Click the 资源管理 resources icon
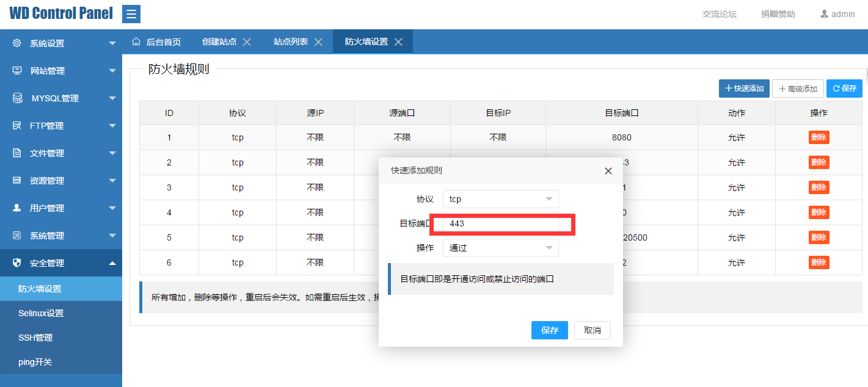The image size is (868, 387). tap(18, 180)
